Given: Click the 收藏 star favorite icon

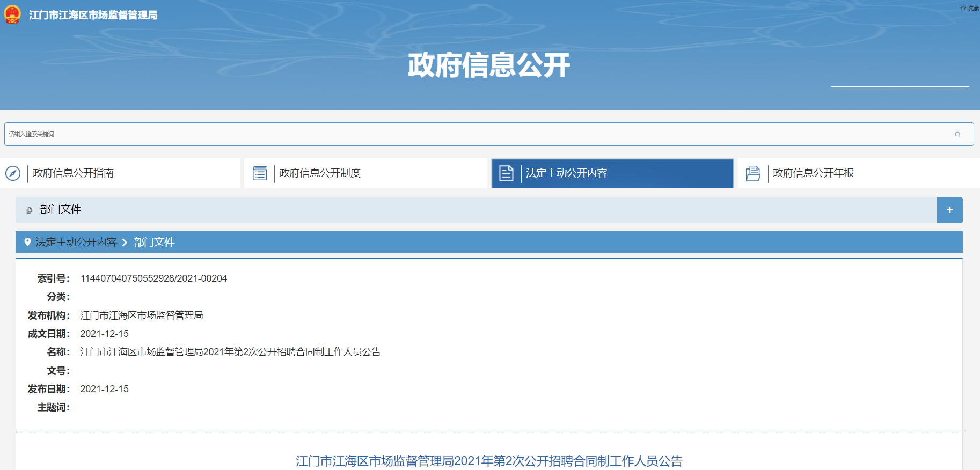Looking at the screenshot, I should 963,8.
